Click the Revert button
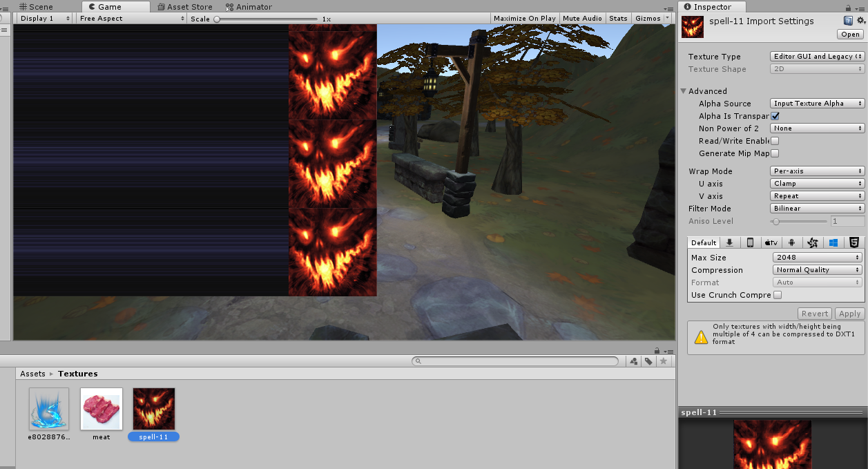The image size is (868, 469). click(815, 314)
